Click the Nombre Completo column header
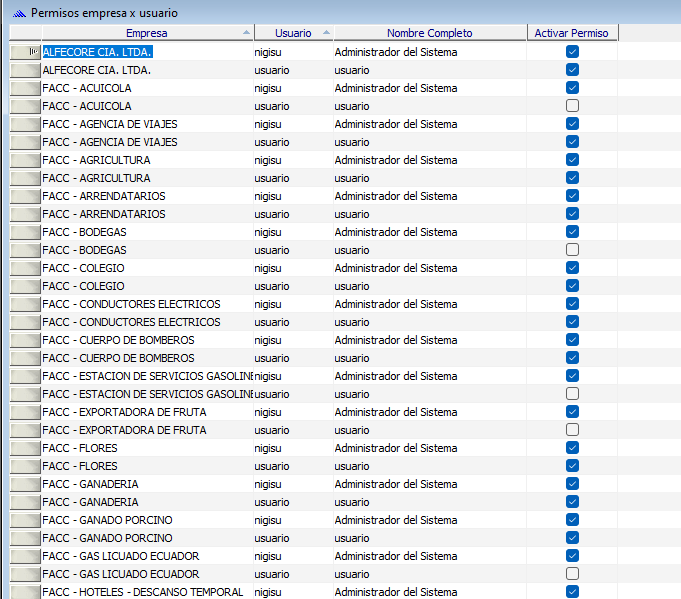 [x=429, y=33]
